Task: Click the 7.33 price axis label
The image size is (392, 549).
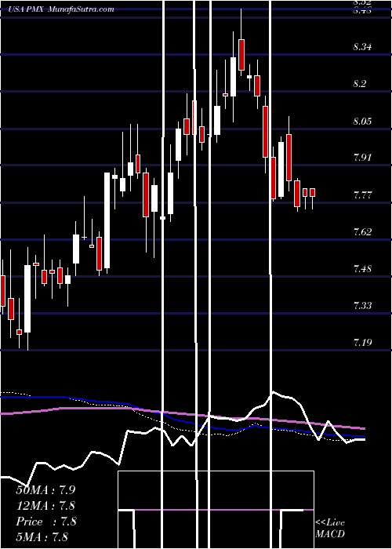Action: tap(363, 306)
